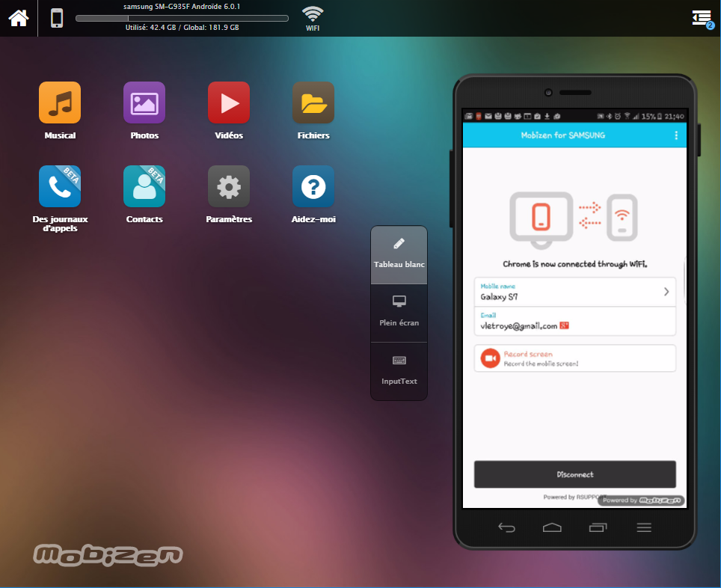Open the Contacts app

pos(144,186)
